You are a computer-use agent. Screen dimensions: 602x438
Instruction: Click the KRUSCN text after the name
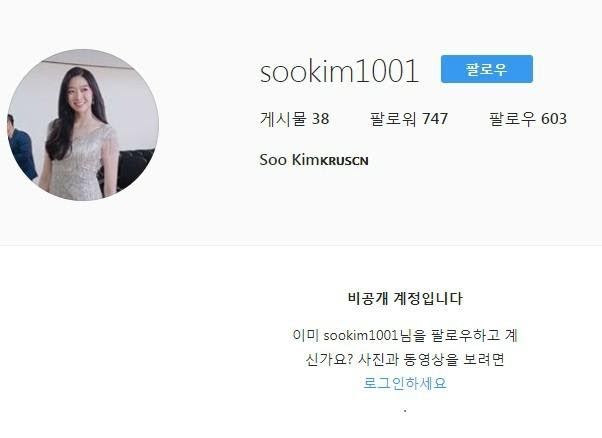tap(344, 161)
